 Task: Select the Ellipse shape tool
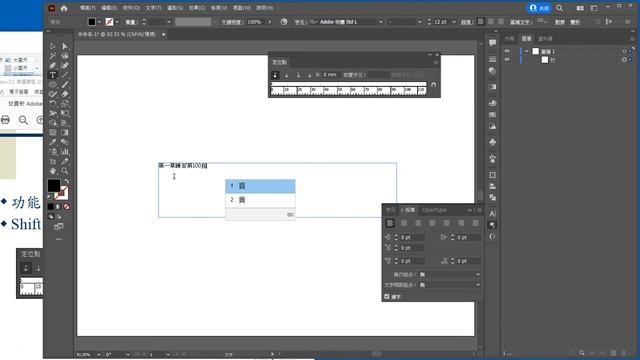pos(53,85)
